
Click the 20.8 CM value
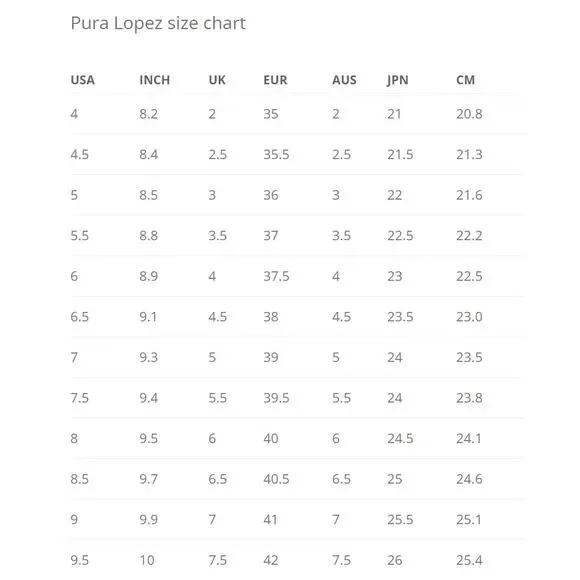click(469, 114)
